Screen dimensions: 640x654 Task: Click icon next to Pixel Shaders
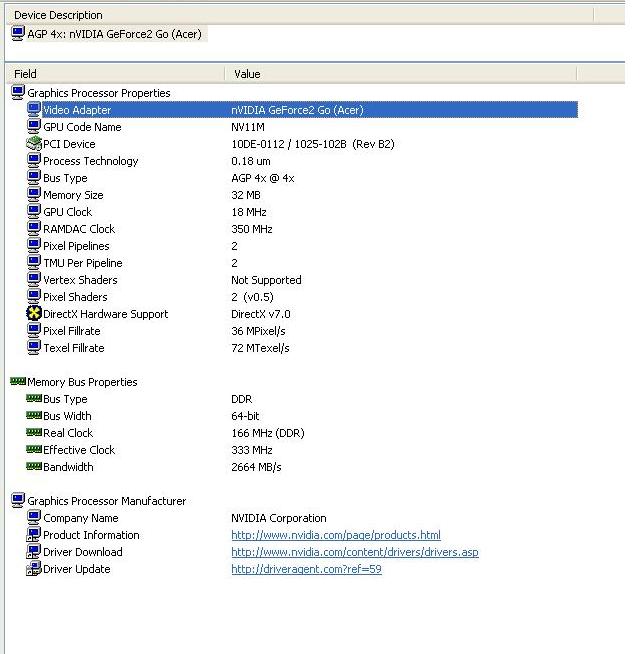(34, 297)
